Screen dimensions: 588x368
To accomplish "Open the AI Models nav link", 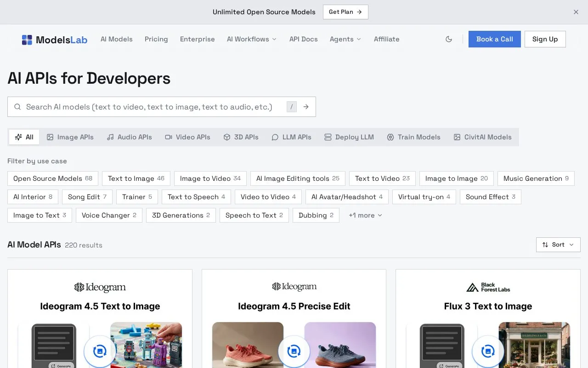I will [x=117, y=39].
